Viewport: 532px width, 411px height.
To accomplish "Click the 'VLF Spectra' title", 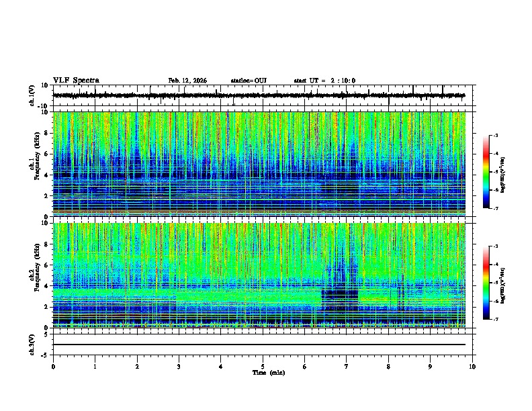I will (x=76, y=81).
